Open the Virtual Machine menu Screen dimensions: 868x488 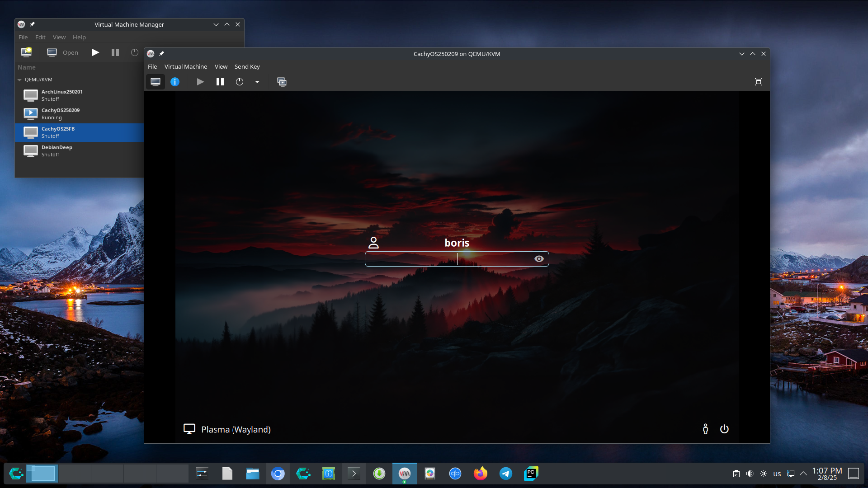tap(185, 66)
